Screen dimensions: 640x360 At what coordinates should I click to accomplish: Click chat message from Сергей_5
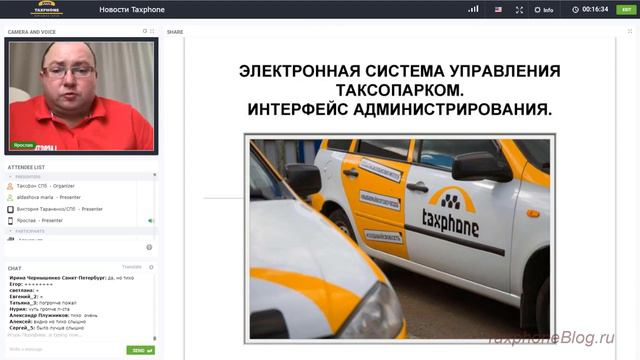tap(47, 328)
